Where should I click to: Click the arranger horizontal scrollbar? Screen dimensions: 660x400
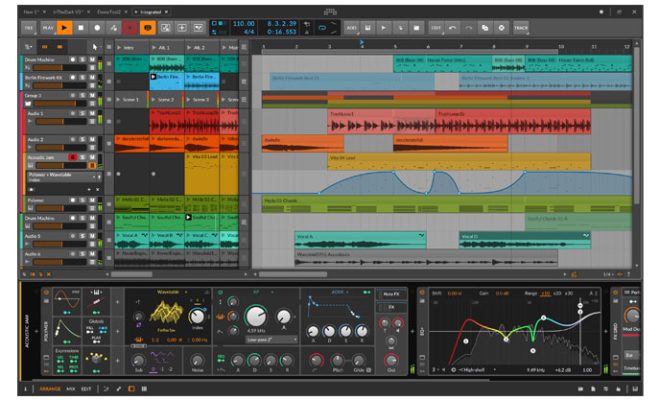(293, 274)
